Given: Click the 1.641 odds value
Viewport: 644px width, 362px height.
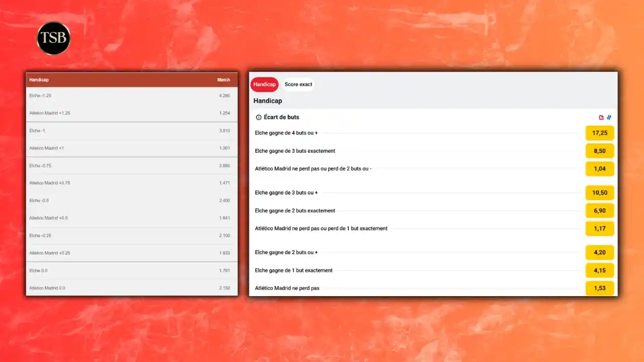Looking at the screenshot, I should (224, 218).
